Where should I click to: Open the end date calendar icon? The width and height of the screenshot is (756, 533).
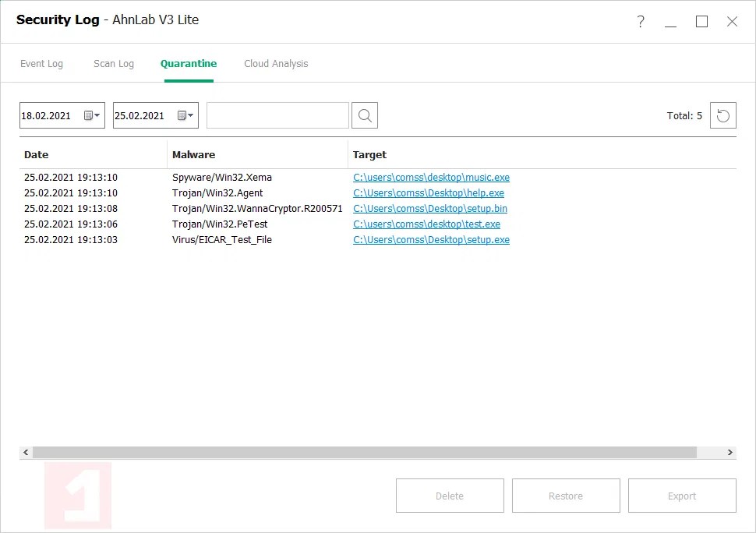[x=182, y=115]
